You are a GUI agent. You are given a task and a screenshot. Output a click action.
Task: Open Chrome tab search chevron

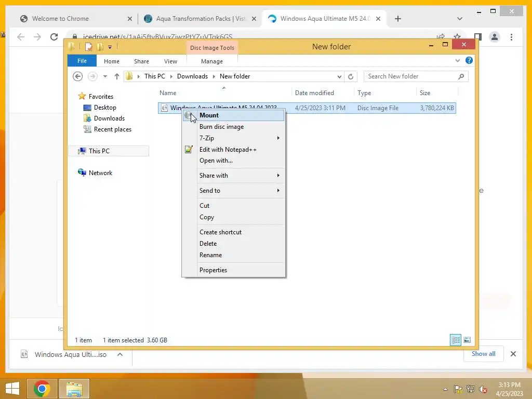pyautogui.click(x=460, y=19)
